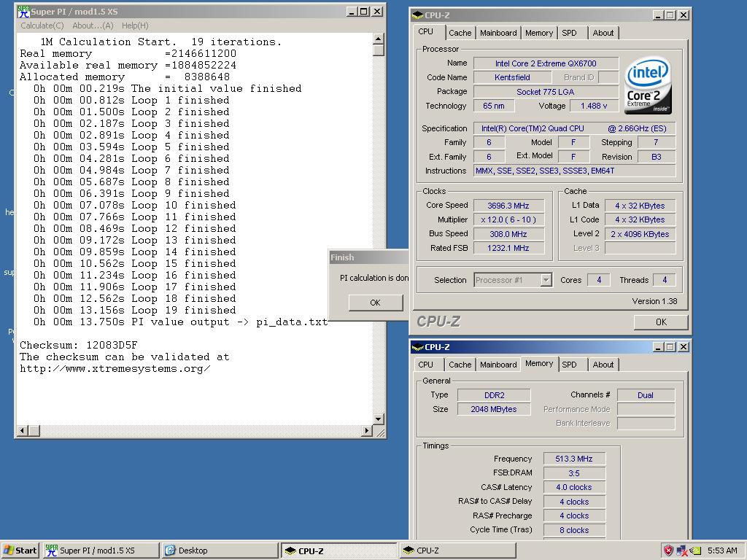This screenshot has height=560, width=747.
Task: Click the CAS# Latency 4.0 clocks value
Action: [x=574, y=488]
